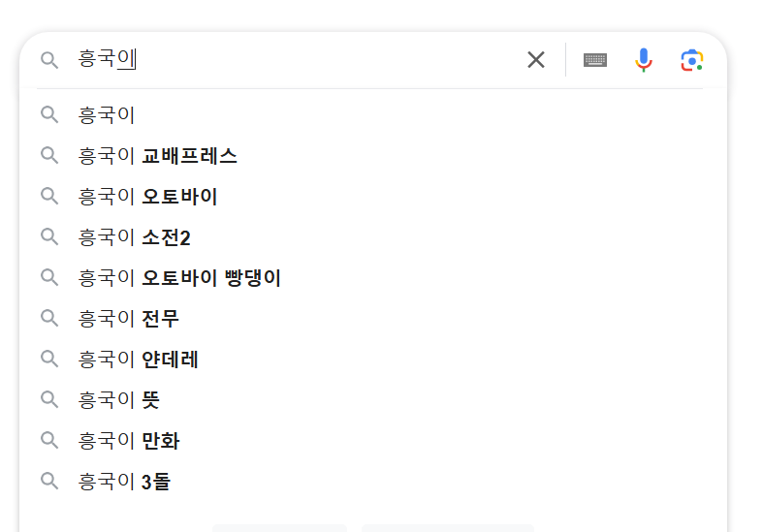Viewport: 763px width, 532px height.
Task: Click search icon beside '흥국이 교배프레스'
Action: coord(49,156)
